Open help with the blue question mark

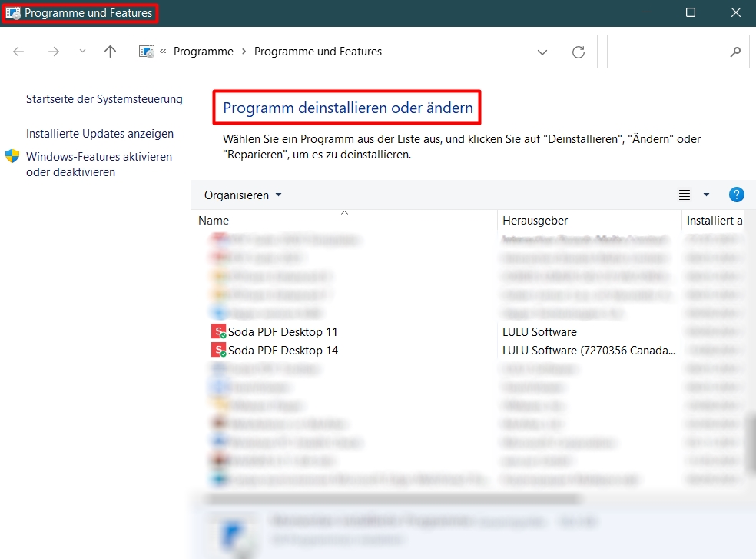pyautogui.click(x=736, y=195)
